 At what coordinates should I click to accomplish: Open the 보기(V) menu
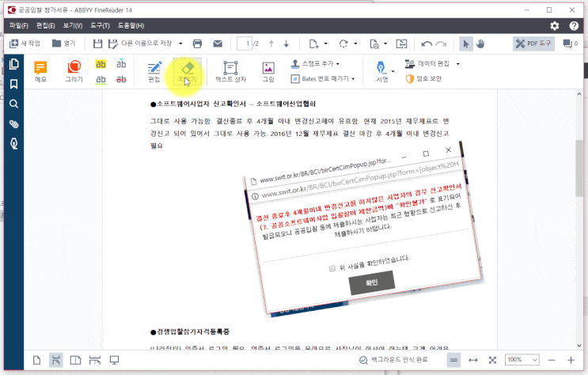coord(73,25)
